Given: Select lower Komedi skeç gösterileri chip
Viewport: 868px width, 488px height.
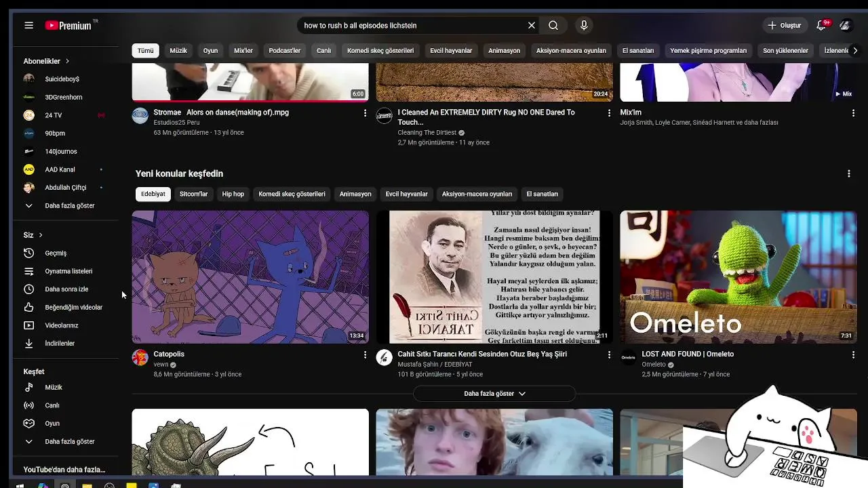Looking at the screenshot, I should pyautogui.click(x=292, y=194).
